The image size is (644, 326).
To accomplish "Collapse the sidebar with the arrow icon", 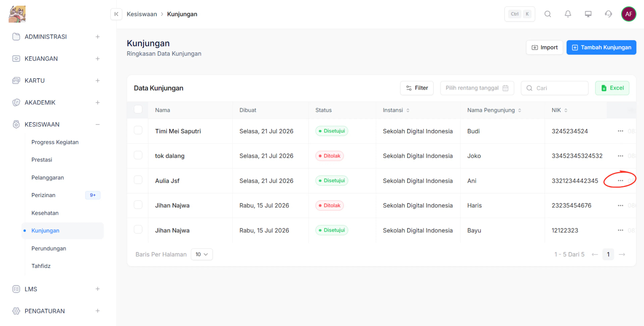I will (x=116, y=14).
